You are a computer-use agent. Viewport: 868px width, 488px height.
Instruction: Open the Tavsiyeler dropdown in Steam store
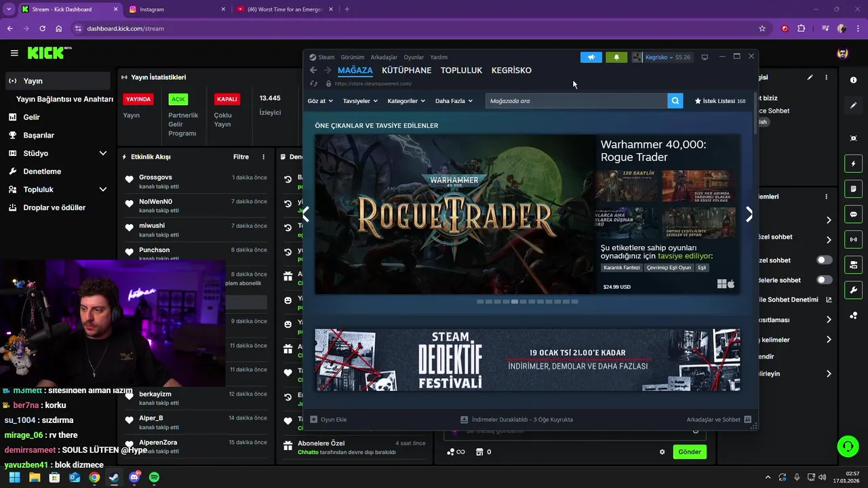coord(360,101)
